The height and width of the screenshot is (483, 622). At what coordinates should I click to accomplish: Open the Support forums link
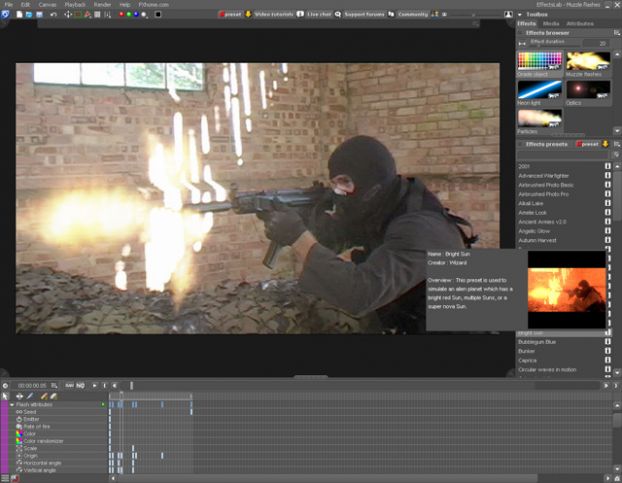[364, 14]
